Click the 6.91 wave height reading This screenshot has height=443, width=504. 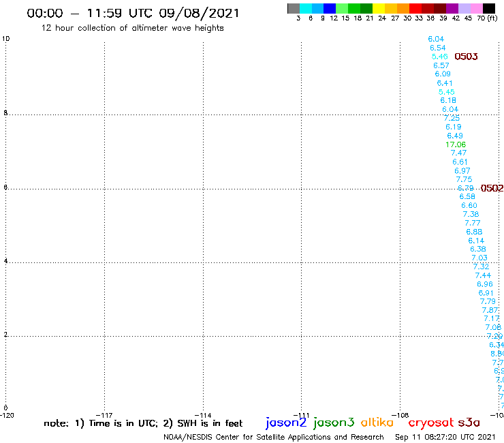click(x=486, y=293)
